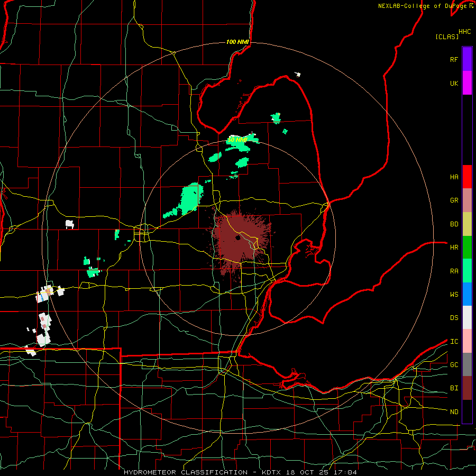Click the 'RF' legend label
This screenshot has height=476, width=476.
pyautogui.click(x=454, y=60)
